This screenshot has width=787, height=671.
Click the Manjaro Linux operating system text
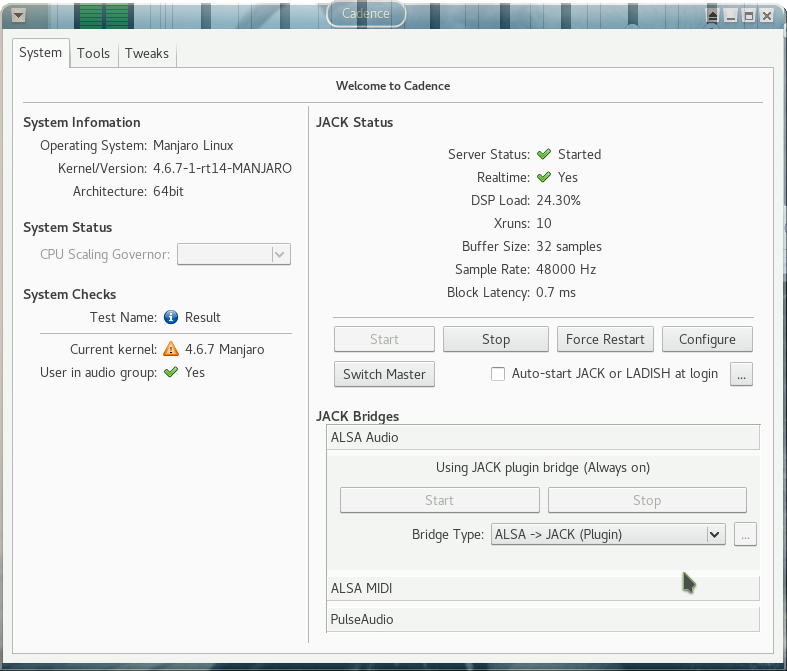[193, 146]
